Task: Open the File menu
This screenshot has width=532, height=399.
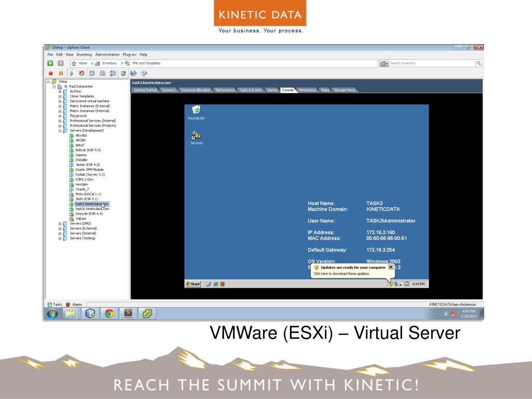Action: 50,55
